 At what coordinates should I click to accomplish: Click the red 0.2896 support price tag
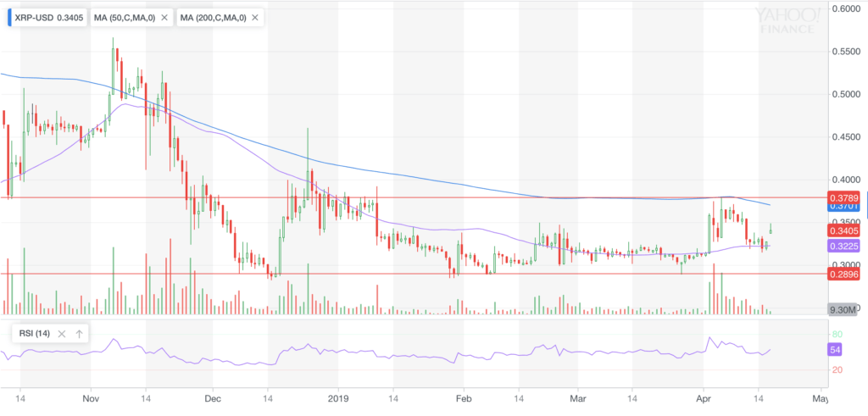coord(844,275)
